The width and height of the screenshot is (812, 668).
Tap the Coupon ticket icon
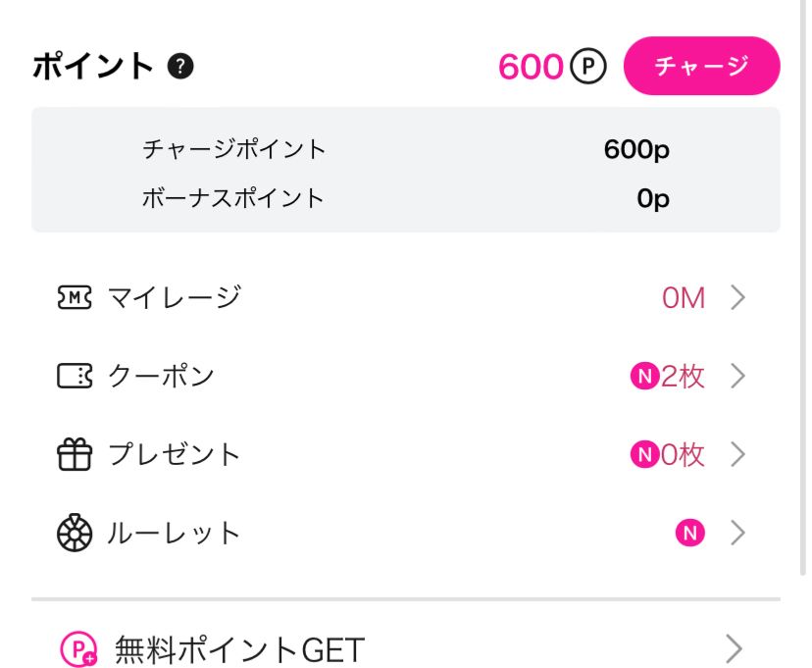click(x=75, y=376)
